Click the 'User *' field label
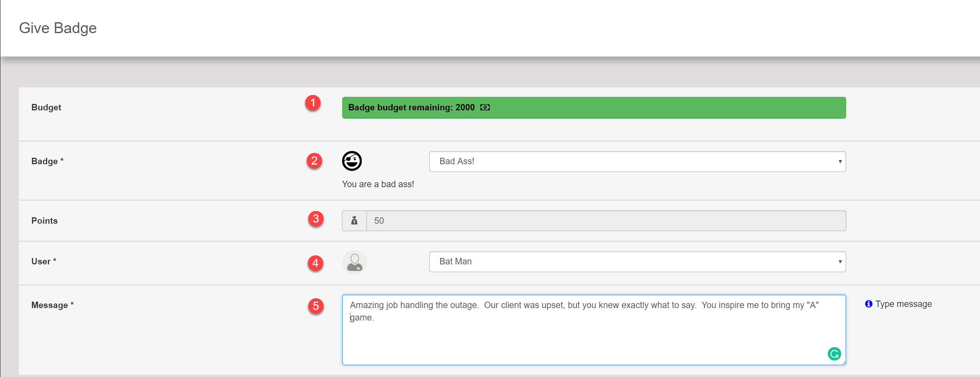 pyautogui.click(x=44, y=261)
